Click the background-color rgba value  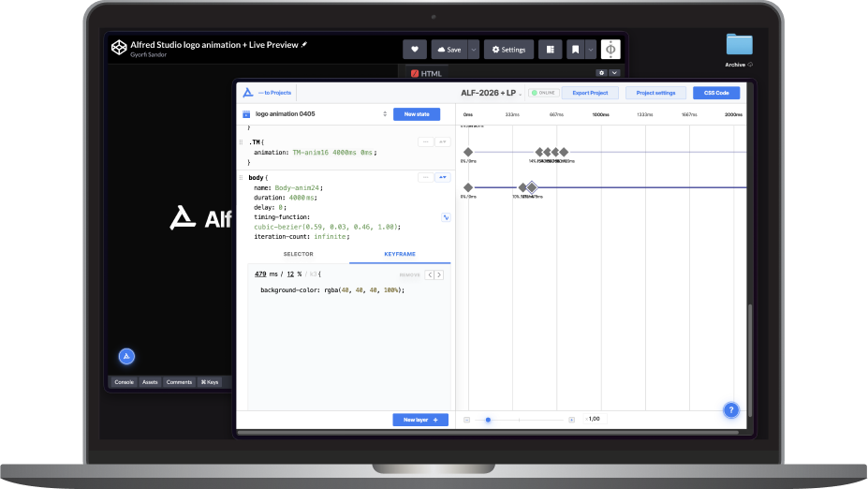[x=363, y=290]
